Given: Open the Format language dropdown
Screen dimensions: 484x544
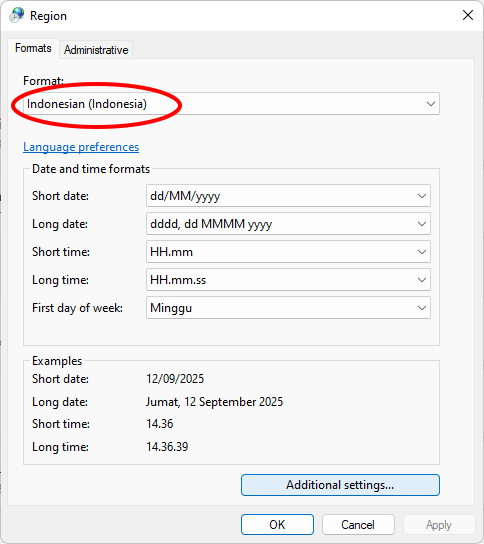Looking at the screenshot, I should [231, 104].
